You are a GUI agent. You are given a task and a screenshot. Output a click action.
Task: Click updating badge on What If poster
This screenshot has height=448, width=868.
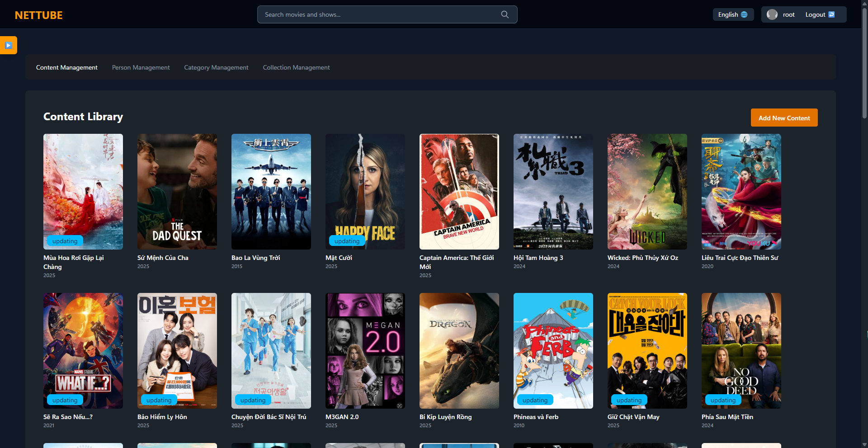65,400
